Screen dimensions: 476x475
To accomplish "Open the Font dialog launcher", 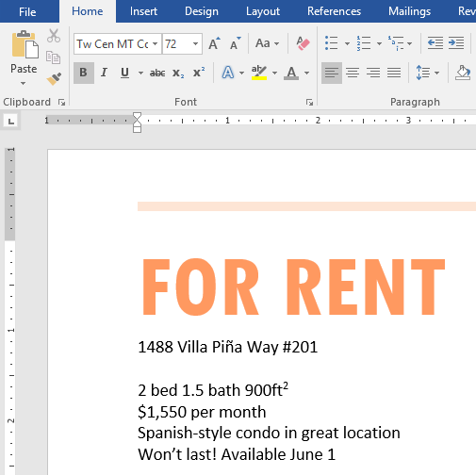I will coord(309,102).
